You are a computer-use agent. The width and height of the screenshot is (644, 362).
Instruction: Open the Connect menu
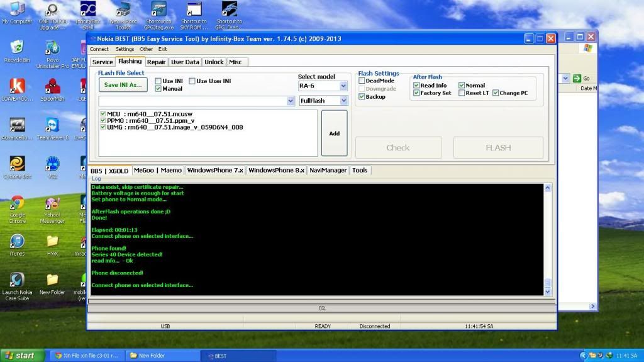click(x=99, y=49)
